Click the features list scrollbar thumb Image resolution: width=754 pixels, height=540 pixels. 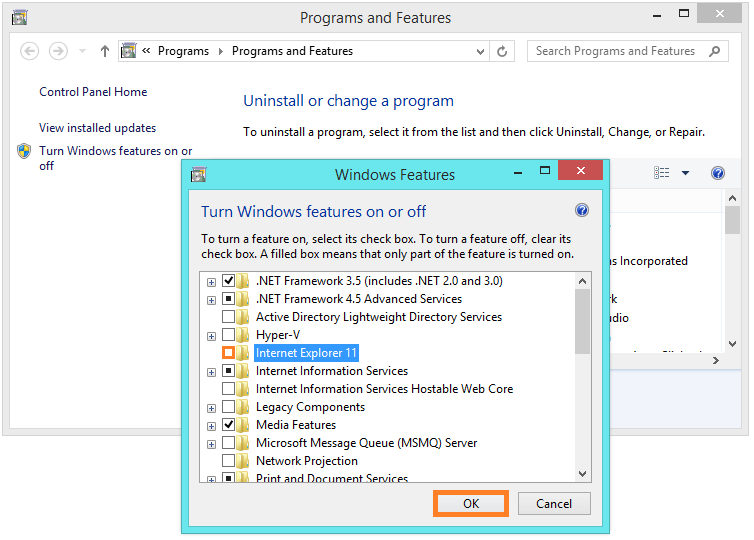pos(582,322)
